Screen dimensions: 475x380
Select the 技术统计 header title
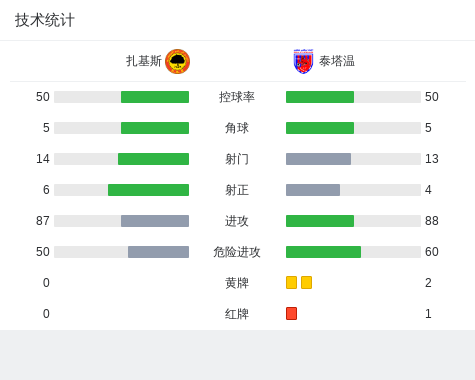[x=45, y=20]
